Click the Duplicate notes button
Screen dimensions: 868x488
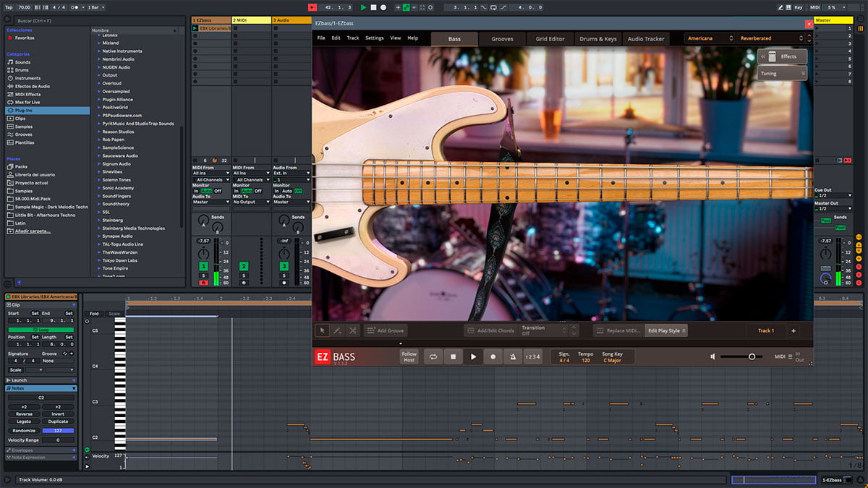tap(58, 421)
